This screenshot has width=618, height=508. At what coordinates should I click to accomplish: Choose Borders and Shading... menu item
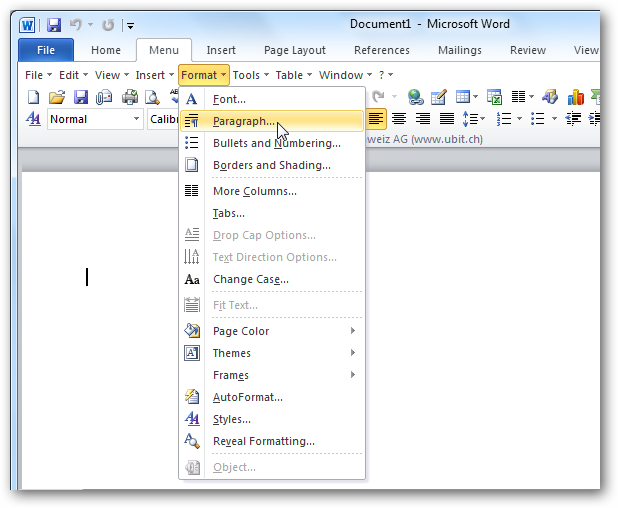(271, 165)
